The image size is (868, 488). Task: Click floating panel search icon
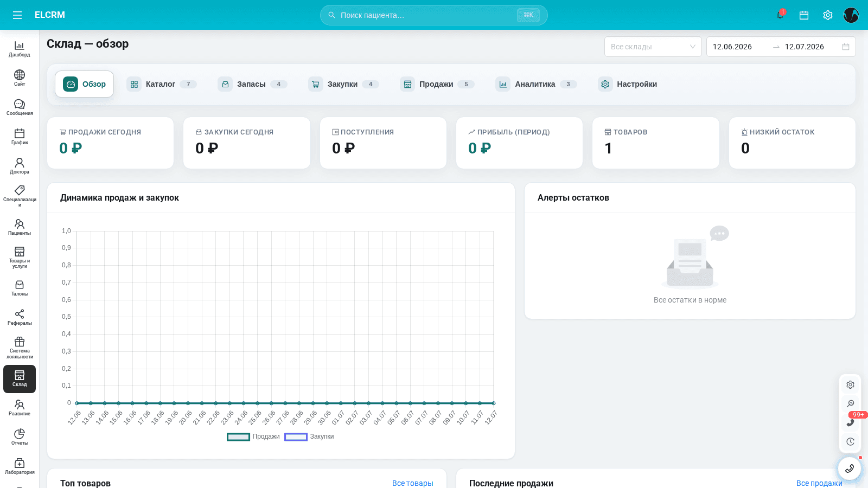click(850, 403)
